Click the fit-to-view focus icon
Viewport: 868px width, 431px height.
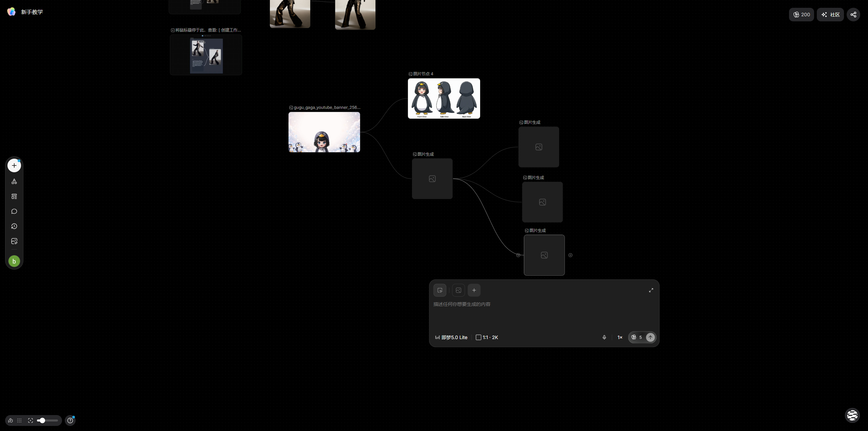pos(31,420)
